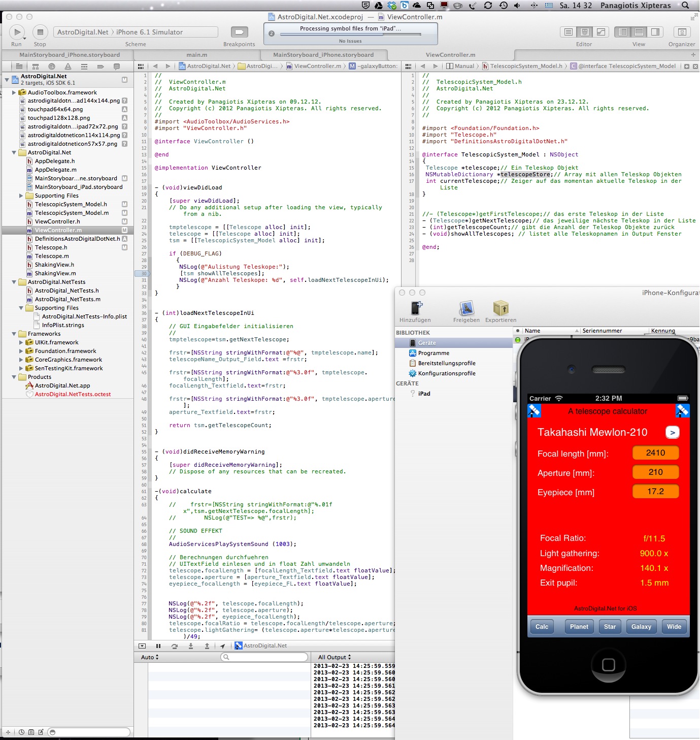Viewport: 700px width, 740px height.
Task: Add another assistant editor pane
Action: [x=687, y=66]
